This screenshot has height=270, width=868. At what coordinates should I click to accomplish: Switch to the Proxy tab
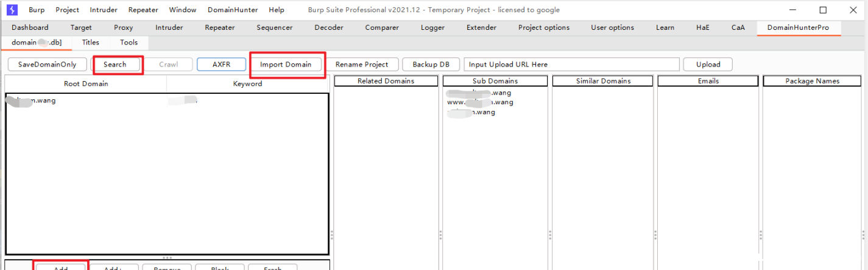pyautogui.click(x=123, y=27)
